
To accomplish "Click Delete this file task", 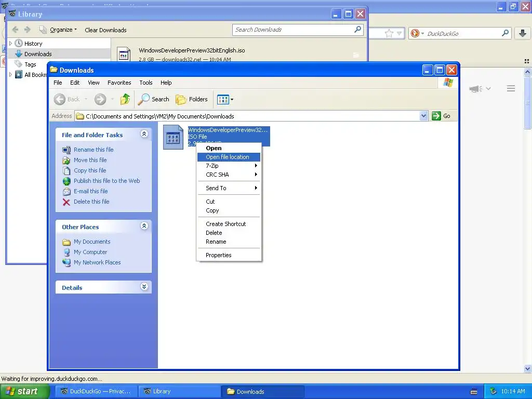I will point(91,202).
